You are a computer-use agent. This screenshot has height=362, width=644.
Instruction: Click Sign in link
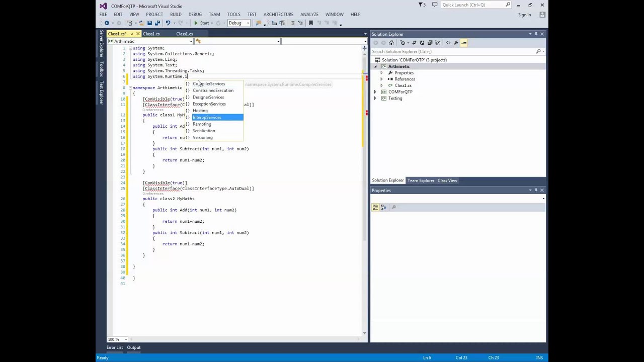pos(525,15)
